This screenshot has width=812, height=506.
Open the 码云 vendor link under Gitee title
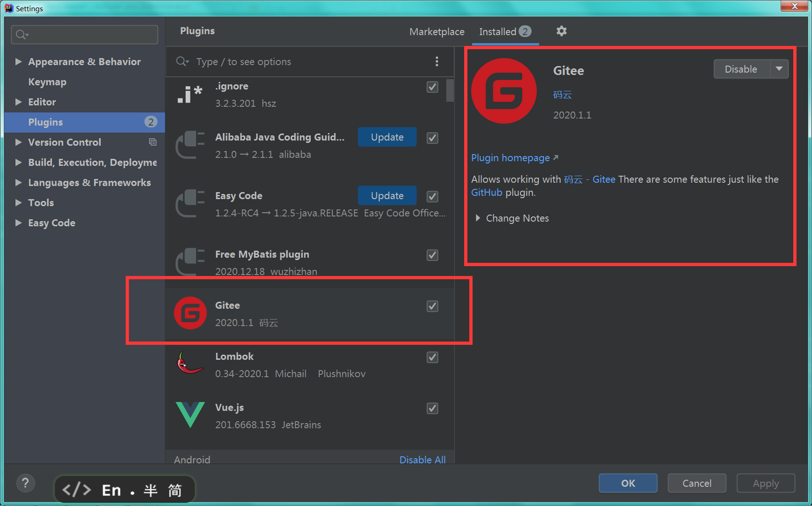point(562,95)
